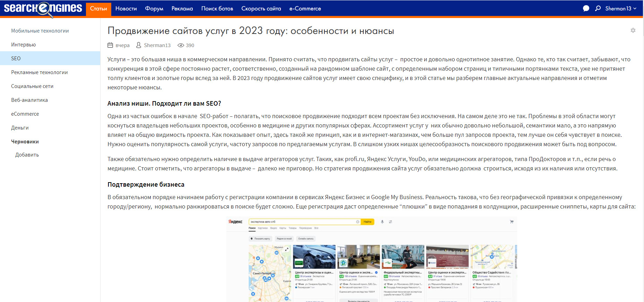
Task: Click heading 'Анализ ниши. Подходит ли вам SEO?'
Action: (x=164, y=104)
